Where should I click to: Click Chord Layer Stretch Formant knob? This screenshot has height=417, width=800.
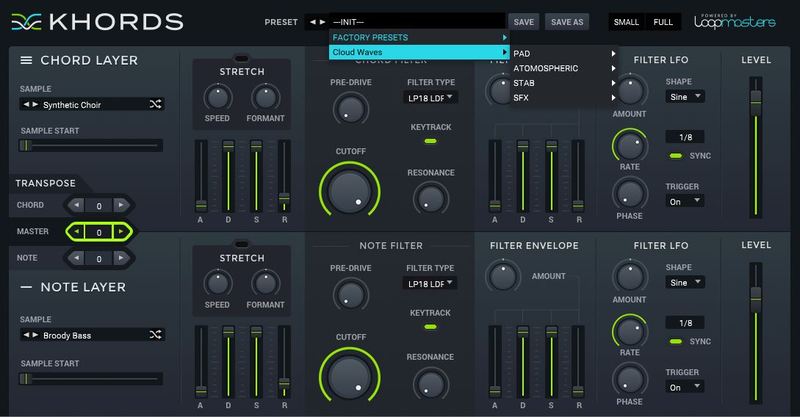tap(265, 97)
